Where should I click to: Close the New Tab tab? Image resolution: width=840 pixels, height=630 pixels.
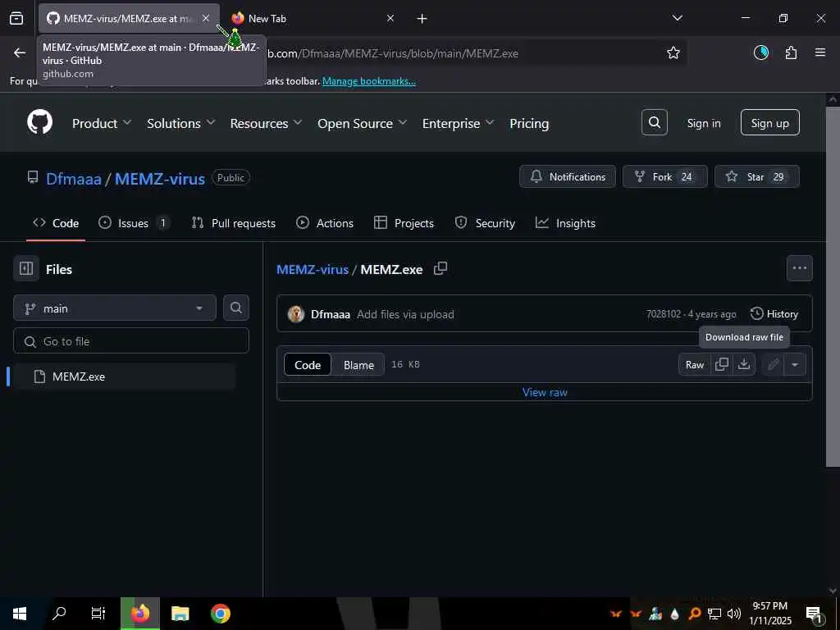390,18
